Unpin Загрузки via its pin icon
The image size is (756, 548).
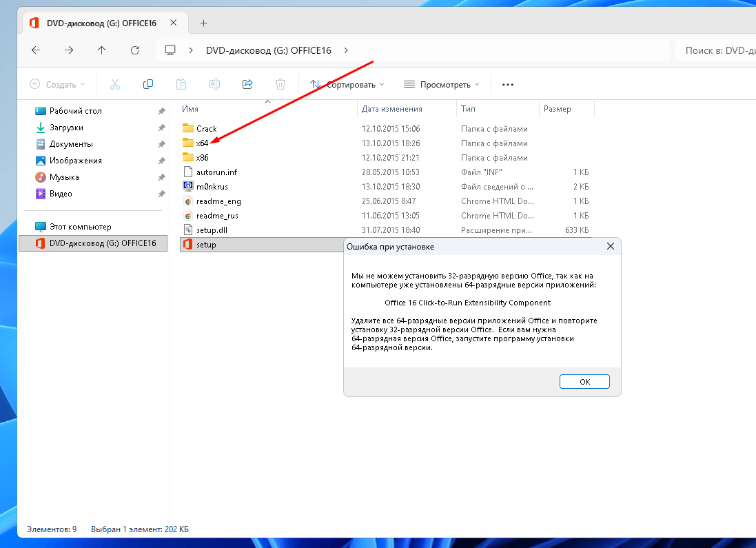(x=161, y=128)
